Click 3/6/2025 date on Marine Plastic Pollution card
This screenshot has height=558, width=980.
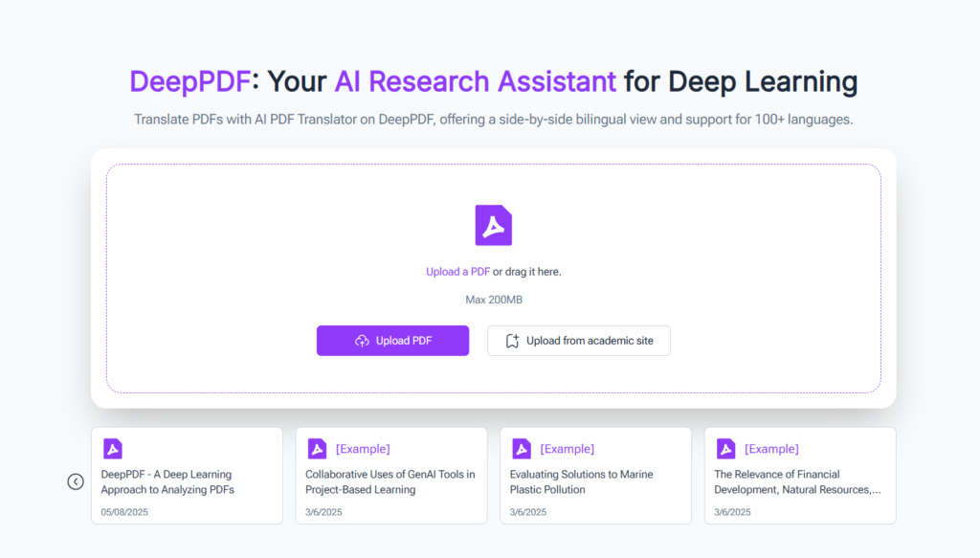pos(528,512)
